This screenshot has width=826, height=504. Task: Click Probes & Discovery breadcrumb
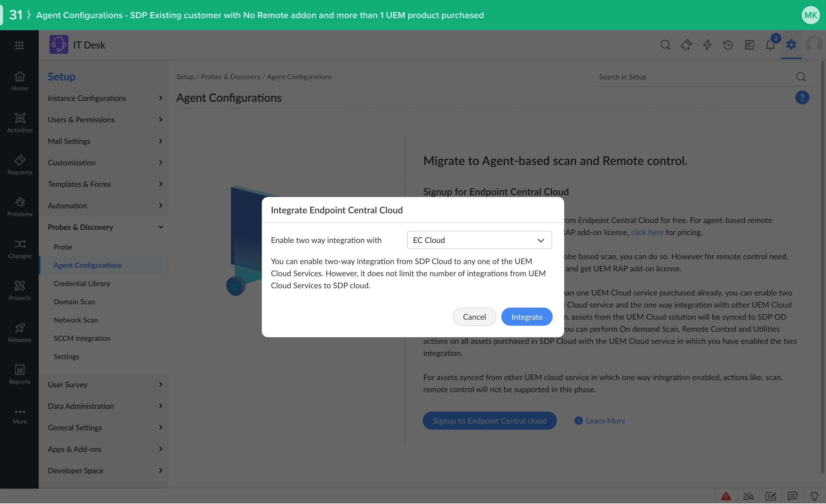[x=230, y=77]
